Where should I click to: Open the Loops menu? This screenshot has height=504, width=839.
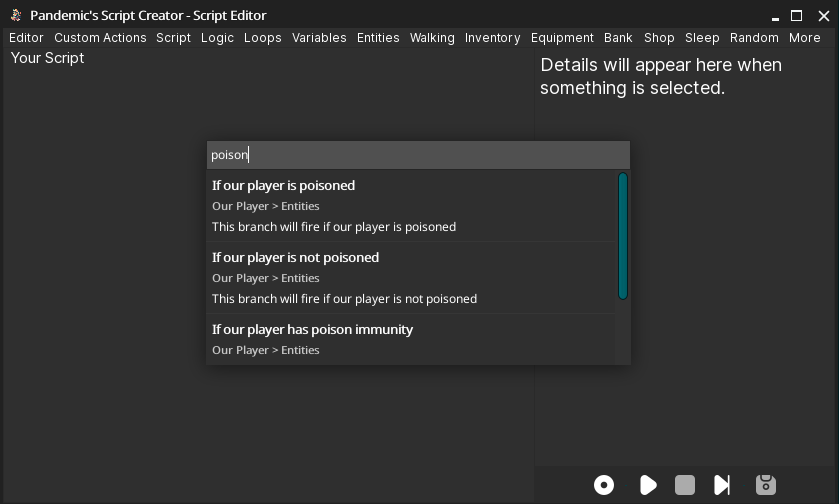(x=263, y=38)
